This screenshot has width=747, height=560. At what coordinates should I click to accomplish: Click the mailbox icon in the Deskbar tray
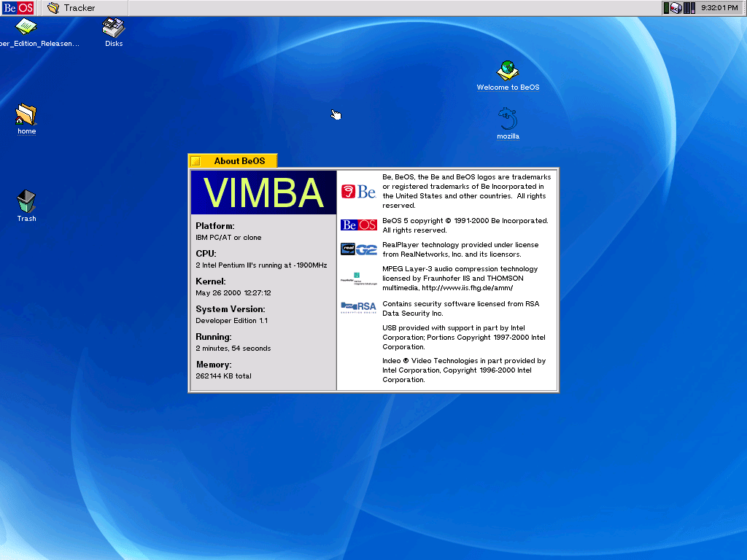(x=676, y=8)
